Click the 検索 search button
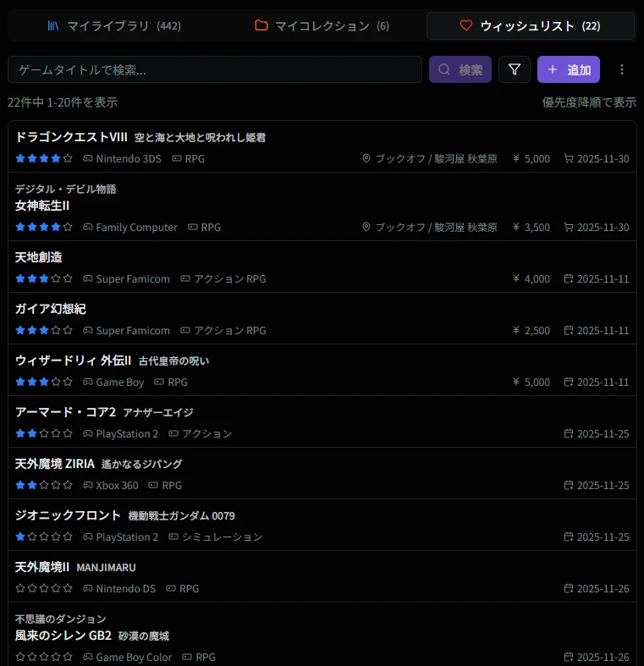 (460, 69)
